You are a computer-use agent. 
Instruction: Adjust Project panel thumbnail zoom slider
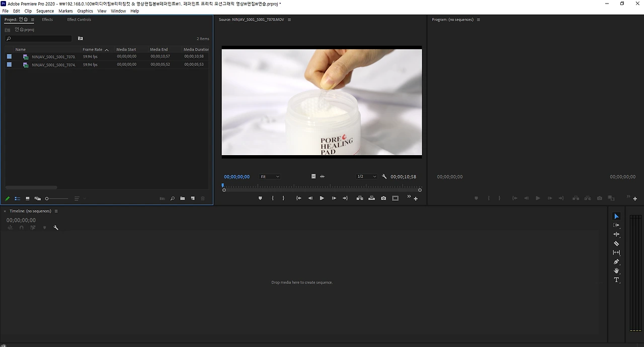pos(56,198)
